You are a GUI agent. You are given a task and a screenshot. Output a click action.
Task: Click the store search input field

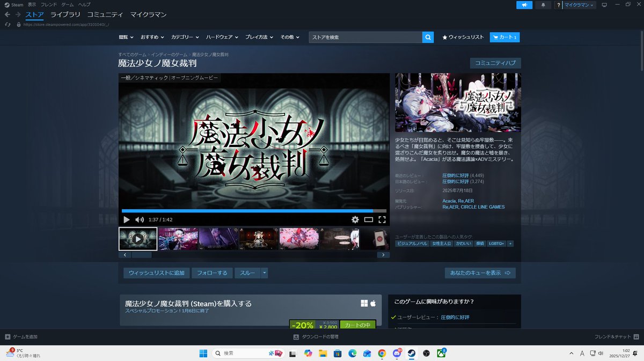pyautogui.click(x=365, y=38)
